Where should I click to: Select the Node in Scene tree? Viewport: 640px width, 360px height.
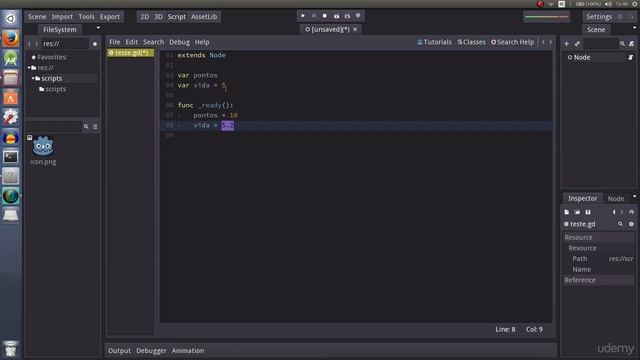pos(582,58)
